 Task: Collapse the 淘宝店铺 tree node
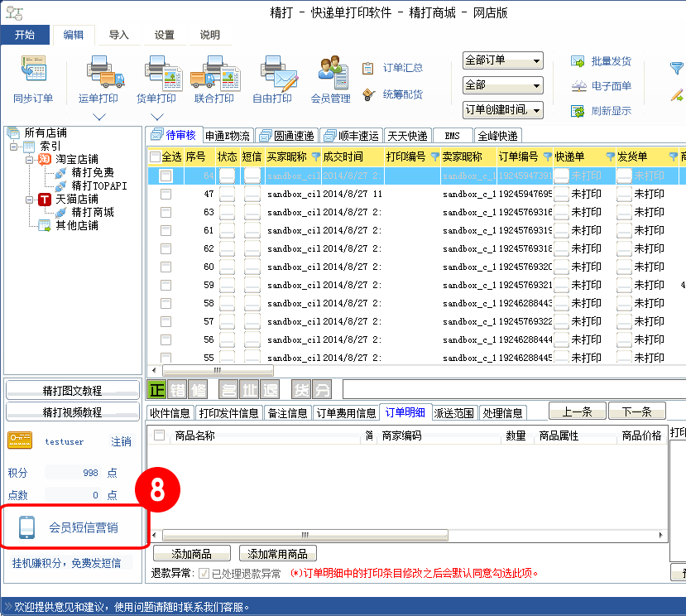(x=30, y=159)
